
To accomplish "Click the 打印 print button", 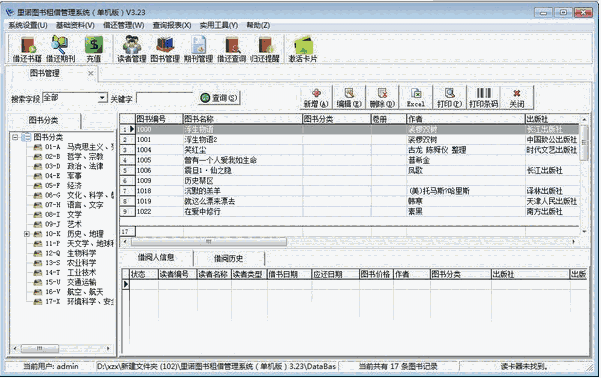I will pyautogui.click(x=449, y=98).
